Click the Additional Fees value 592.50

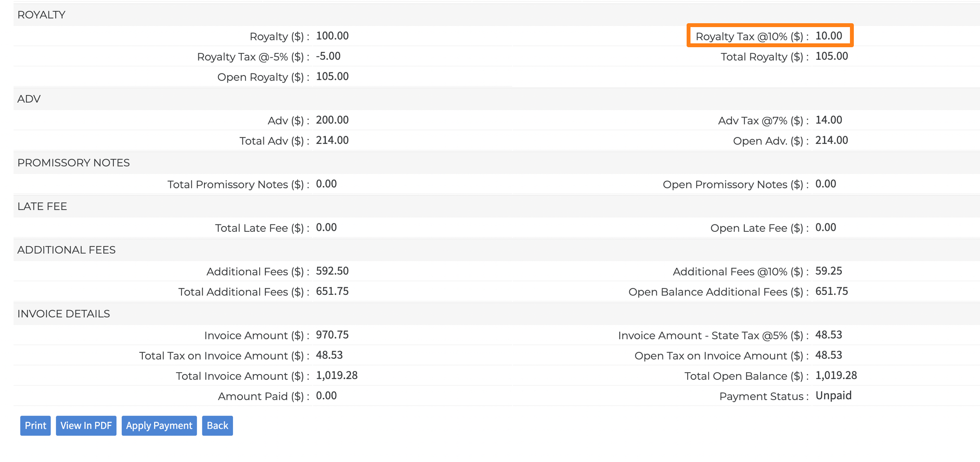pos(332,271)
